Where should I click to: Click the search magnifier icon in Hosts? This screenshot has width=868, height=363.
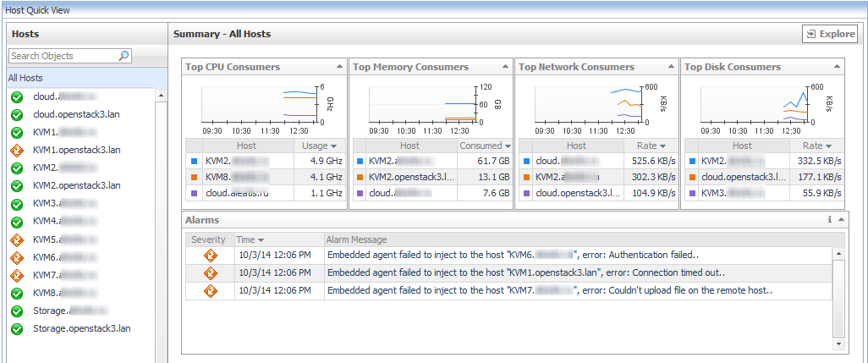(124, 56)
